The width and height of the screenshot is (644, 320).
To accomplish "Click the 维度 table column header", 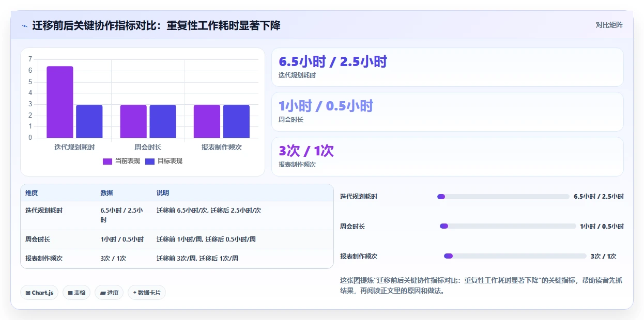I will click(x=32, y=193).
